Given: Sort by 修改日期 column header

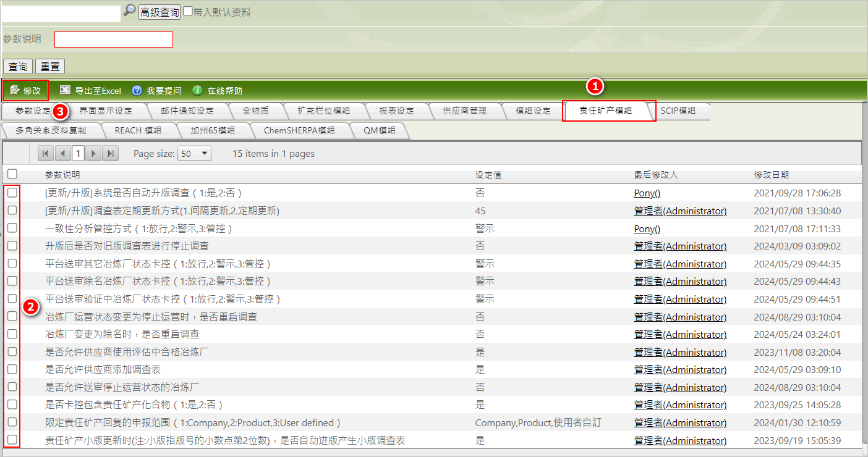Looking at the screenshot, I should (772, 175).
